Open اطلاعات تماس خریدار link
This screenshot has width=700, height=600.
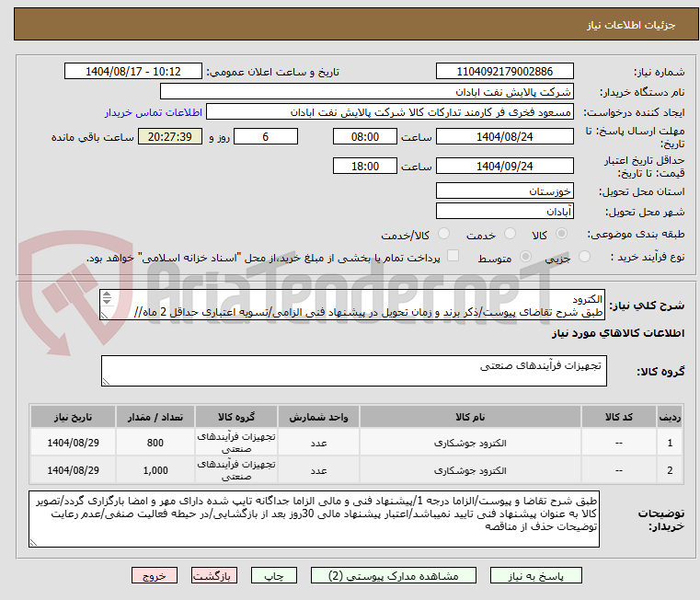(x=154, y=112)
